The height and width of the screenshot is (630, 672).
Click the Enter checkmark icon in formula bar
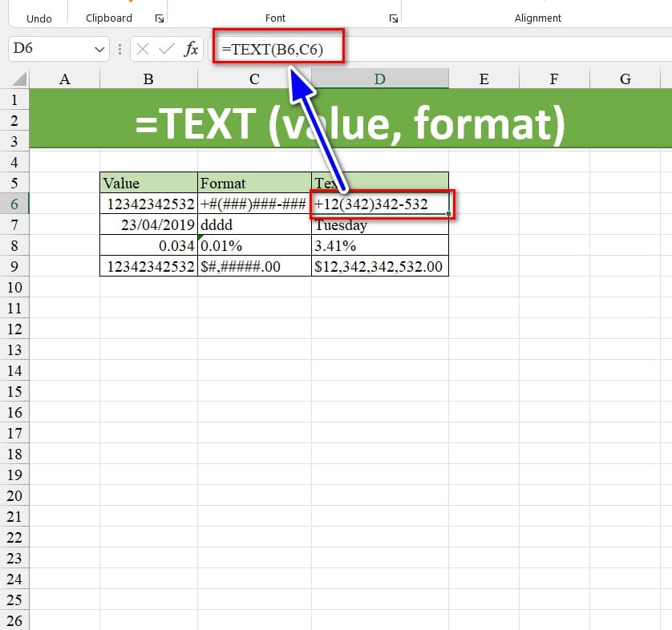[x=167, y=50]
